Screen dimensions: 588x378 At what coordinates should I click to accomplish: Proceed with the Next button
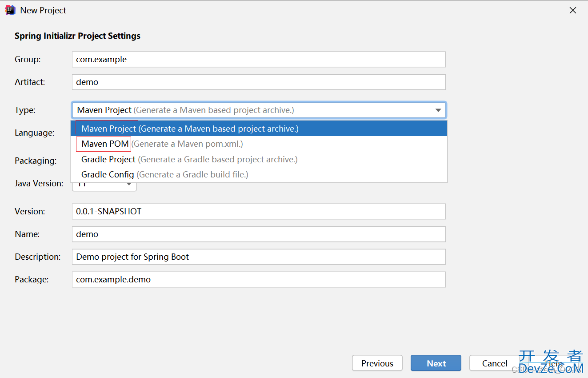coord(436,363)
